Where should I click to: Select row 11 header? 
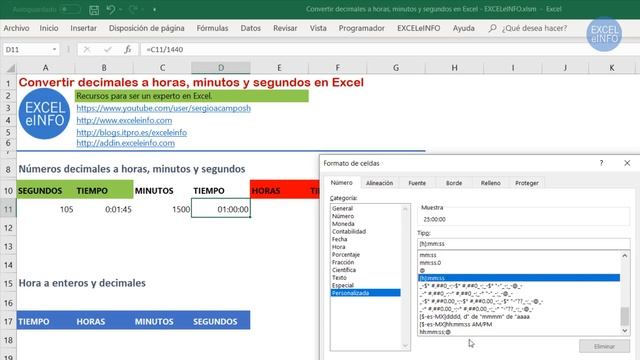[8, 209]
